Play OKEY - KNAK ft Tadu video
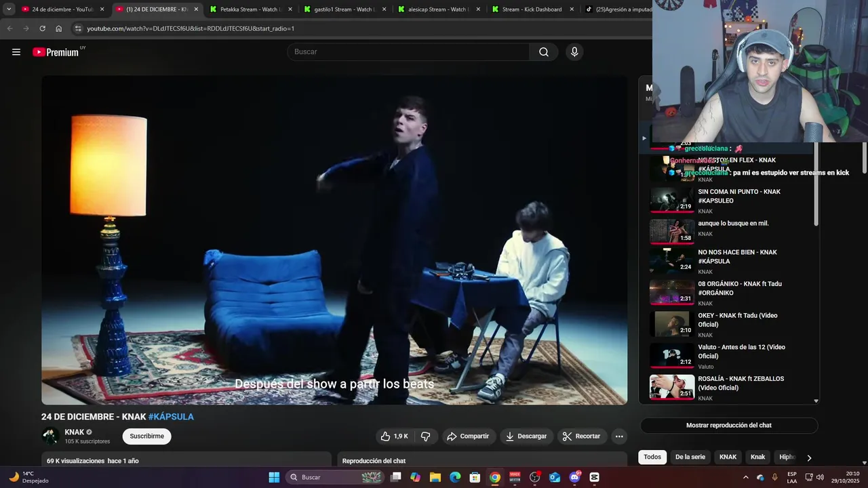 [729, 325]
